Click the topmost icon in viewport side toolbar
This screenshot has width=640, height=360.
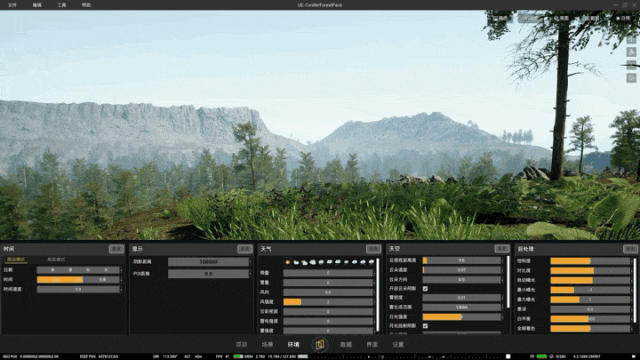point(631,40)
